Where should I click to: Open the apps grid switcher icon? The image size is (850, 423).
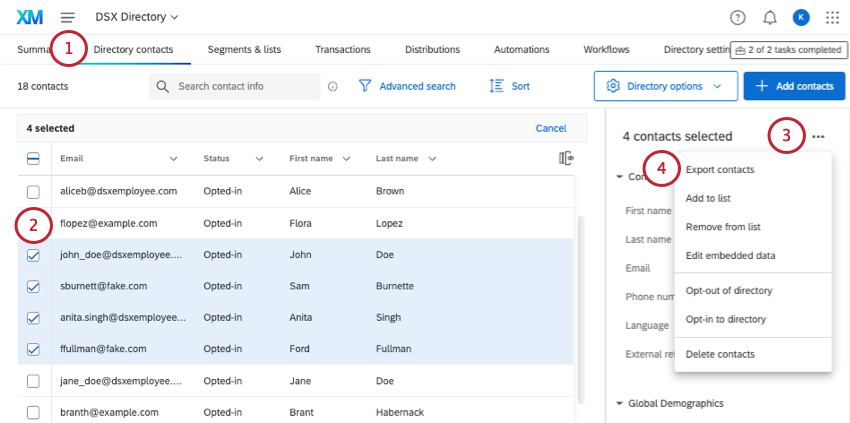[832, 17]
